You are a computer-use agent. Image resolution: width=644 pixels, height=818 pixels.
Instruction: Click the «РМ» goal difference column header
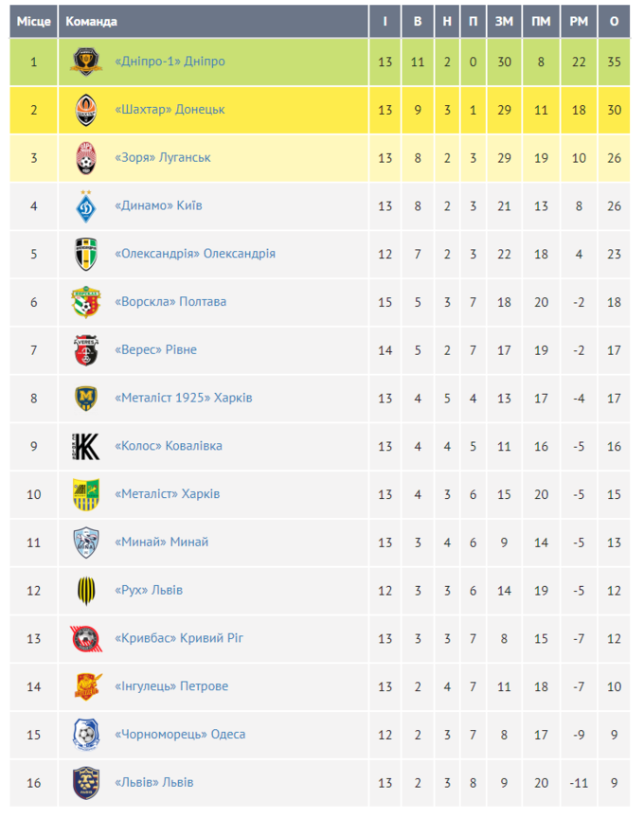pos(579,21)
